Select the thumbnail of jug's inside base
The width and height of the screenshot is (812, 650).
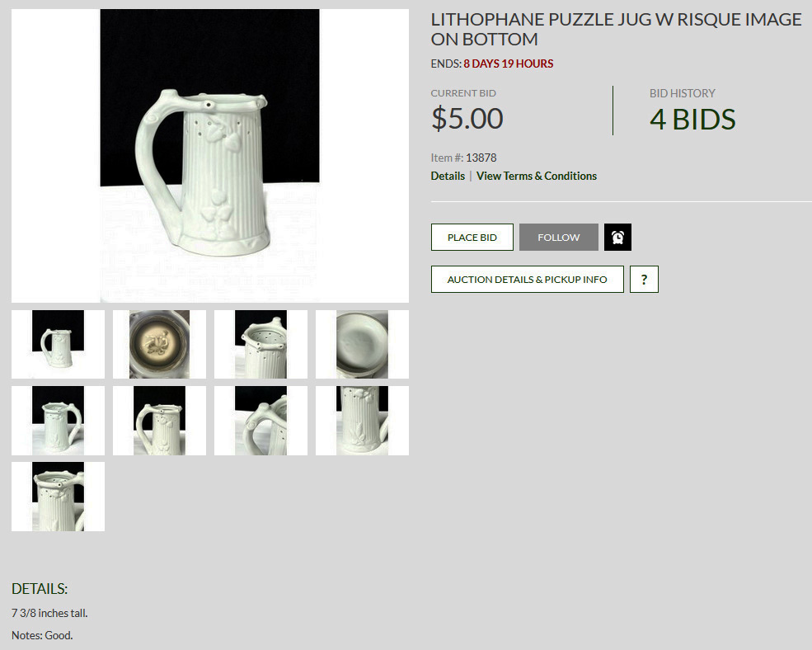[362, 344]
